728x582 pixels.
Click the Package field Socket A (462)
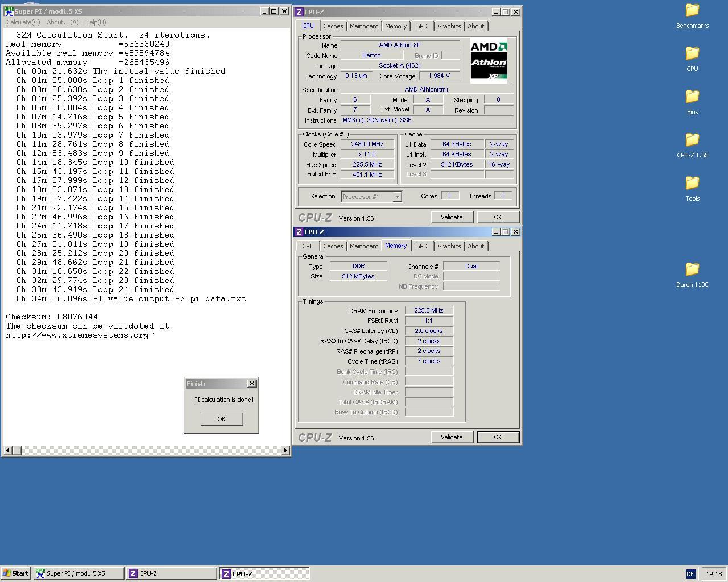pos(400,65)
